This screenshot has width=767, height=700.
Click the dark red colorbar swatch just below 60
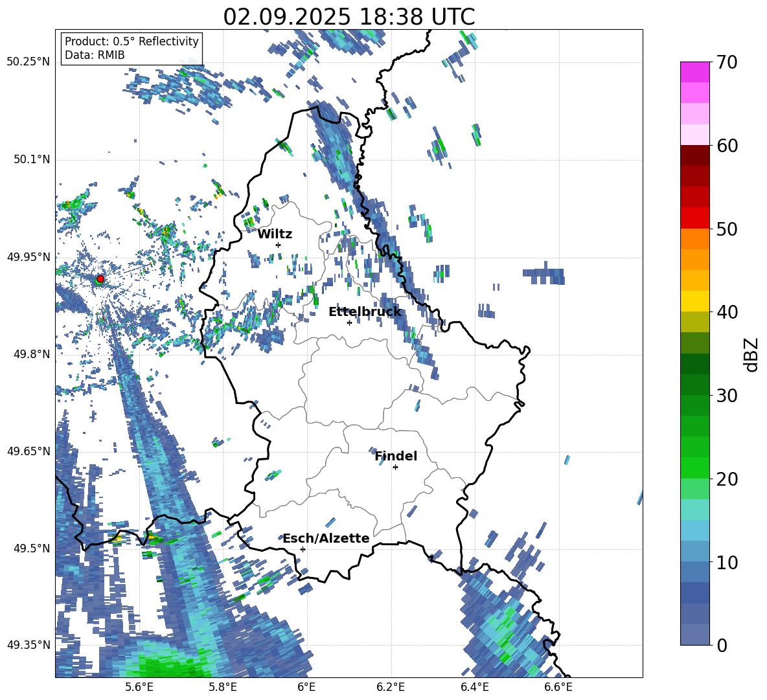click(694, 155)
